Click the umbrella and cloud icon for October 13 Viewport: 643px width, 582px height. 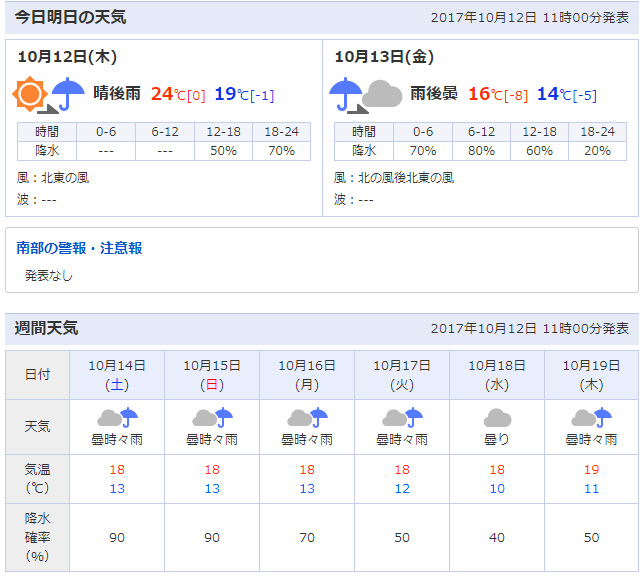[x=366, y=95]
